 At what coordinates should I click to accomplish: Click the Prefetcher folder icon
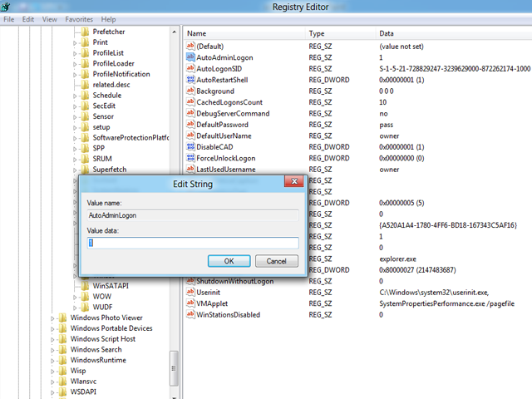click(x=84, y=31)
